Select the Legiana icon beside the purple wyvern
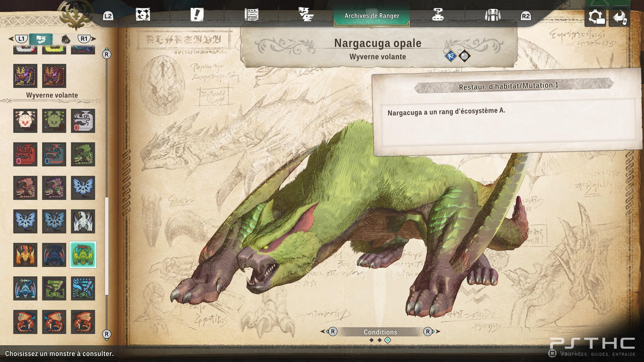 pyautogui.click(x=83, y=188)
